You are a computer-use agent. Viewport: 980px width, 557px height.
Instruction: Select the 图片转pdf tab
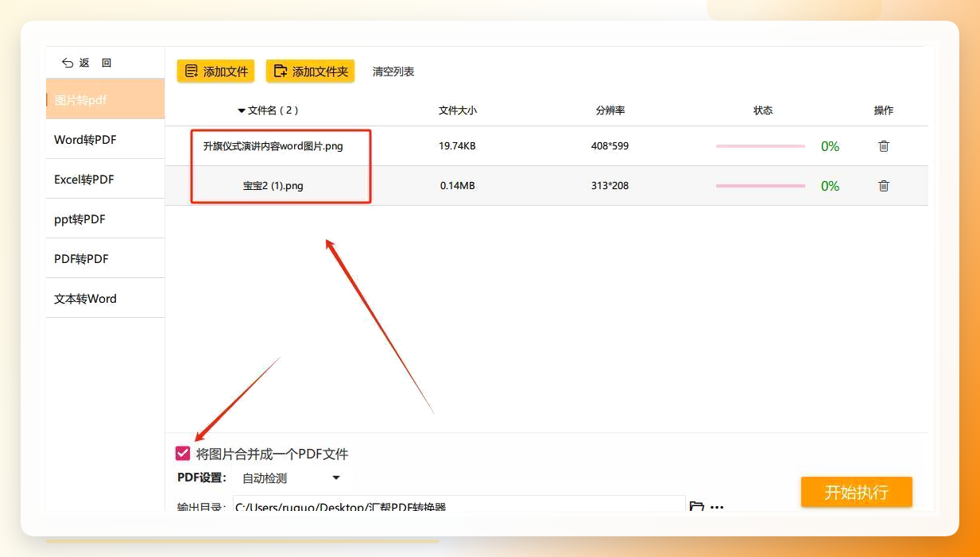point(105,99)
